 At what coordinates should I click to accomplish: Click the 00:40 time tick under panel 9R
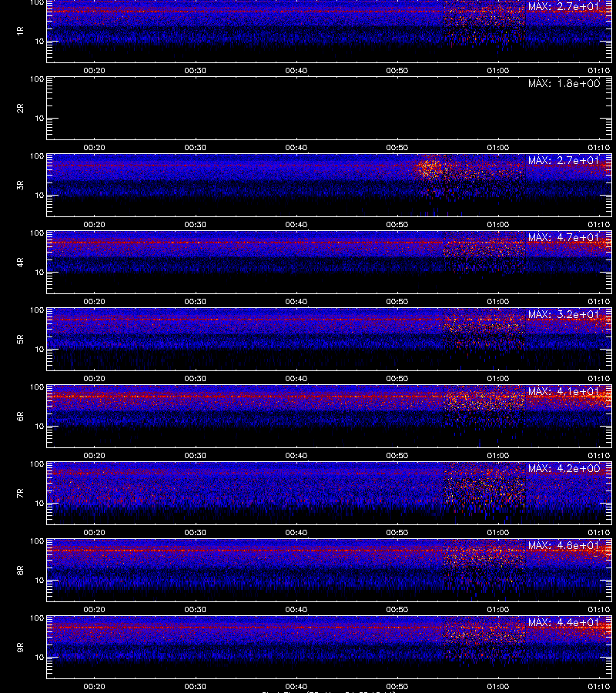296,686
